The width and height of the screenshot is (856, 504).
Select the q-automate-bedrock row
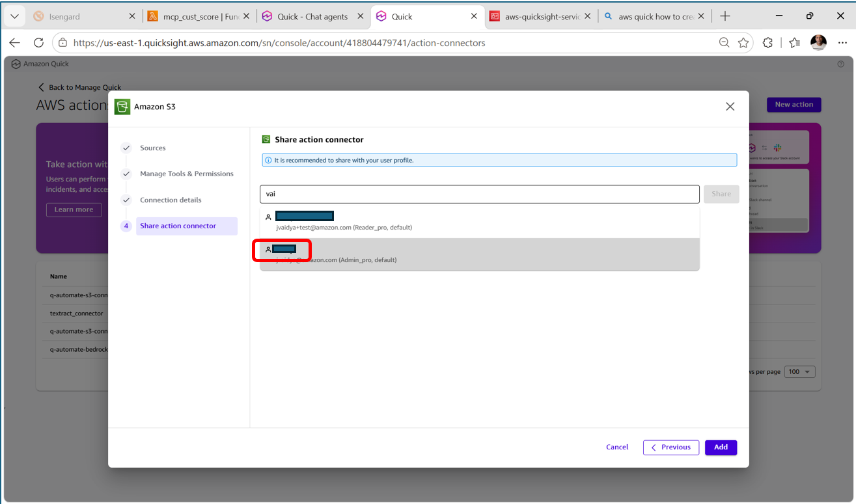click(x=79, y=350)
